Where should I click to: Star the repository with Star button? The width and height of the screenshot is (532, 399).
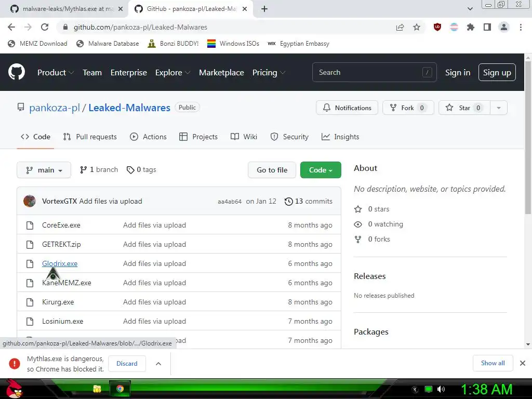pyautogui.click(x=464, y=108)
